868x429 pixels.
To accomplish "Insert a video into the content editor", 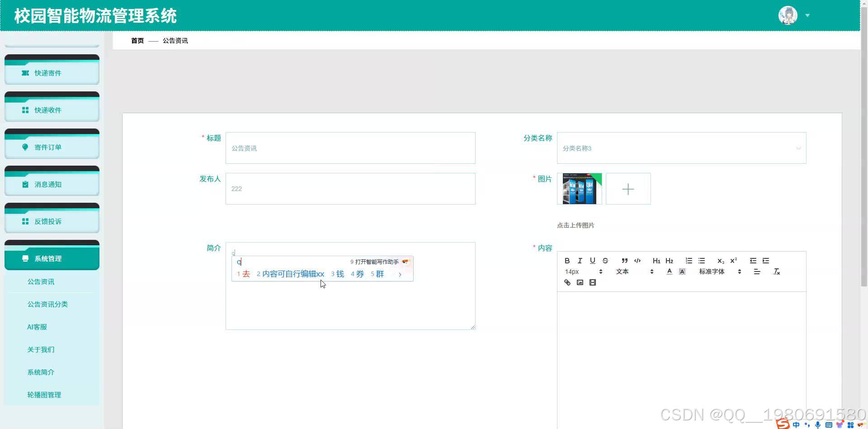I will click(593, 282).
